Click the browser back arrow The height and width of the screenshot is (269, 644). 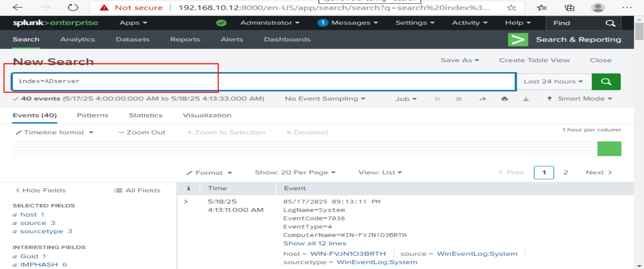(17, 7)
